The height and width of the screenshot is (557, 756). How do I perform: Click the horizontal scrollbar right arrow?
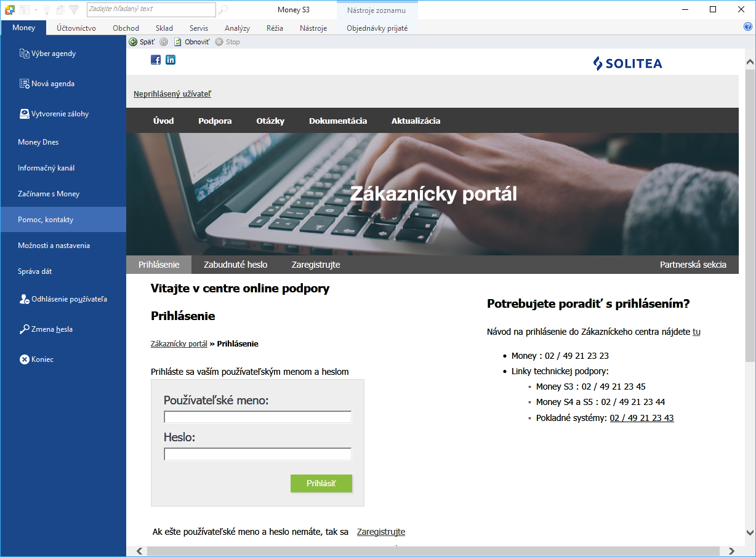point(731,551)
